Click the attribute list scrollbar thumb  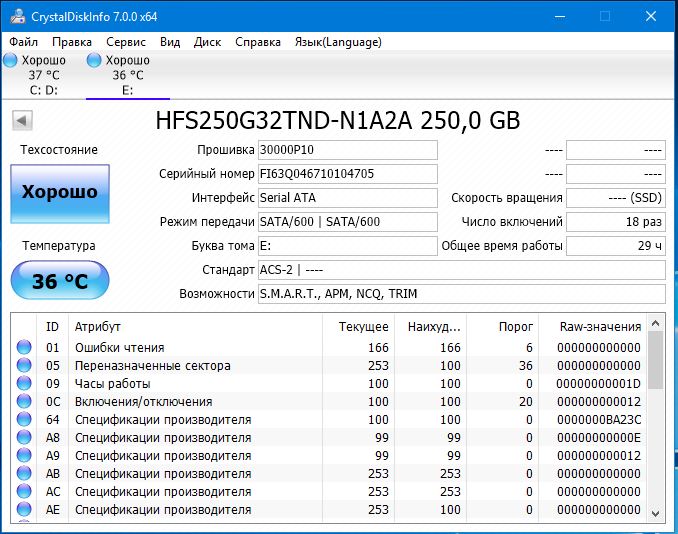[x=656, y=360]
